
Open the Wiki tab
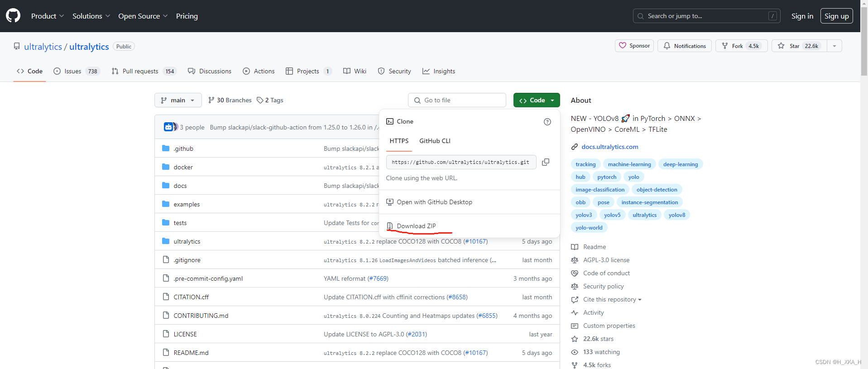[355, 71]
